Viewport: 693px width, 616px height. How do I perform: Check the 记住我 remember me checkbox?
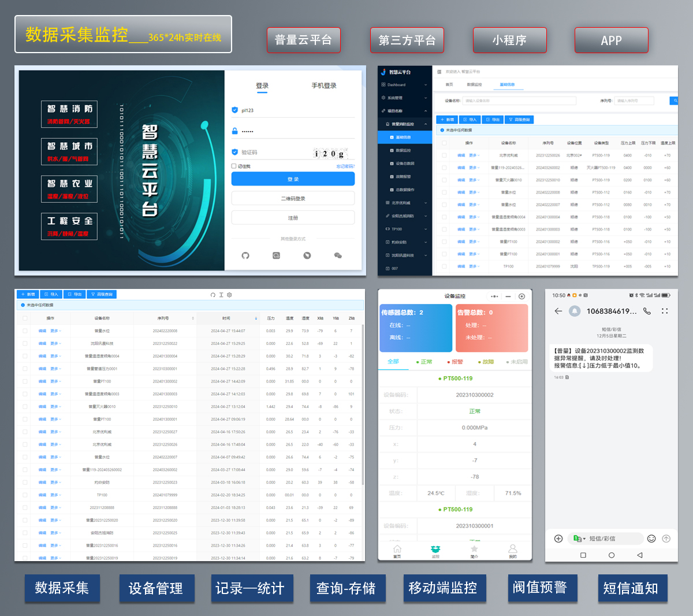[234, 166]
